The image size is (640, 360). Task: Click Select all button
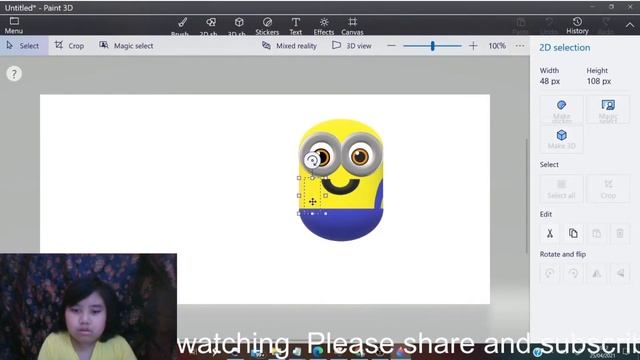pos(562,189)
